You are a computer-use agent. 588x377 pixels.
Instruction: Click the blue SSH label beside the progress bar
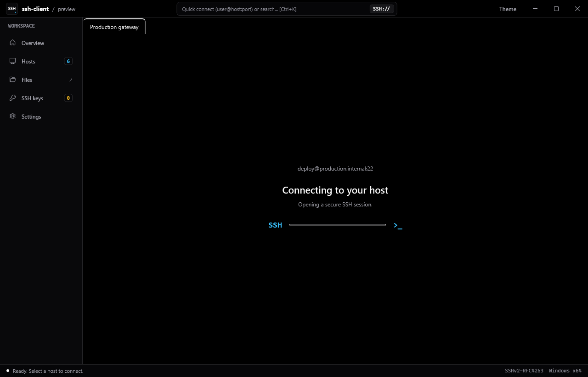coord(275,225)
